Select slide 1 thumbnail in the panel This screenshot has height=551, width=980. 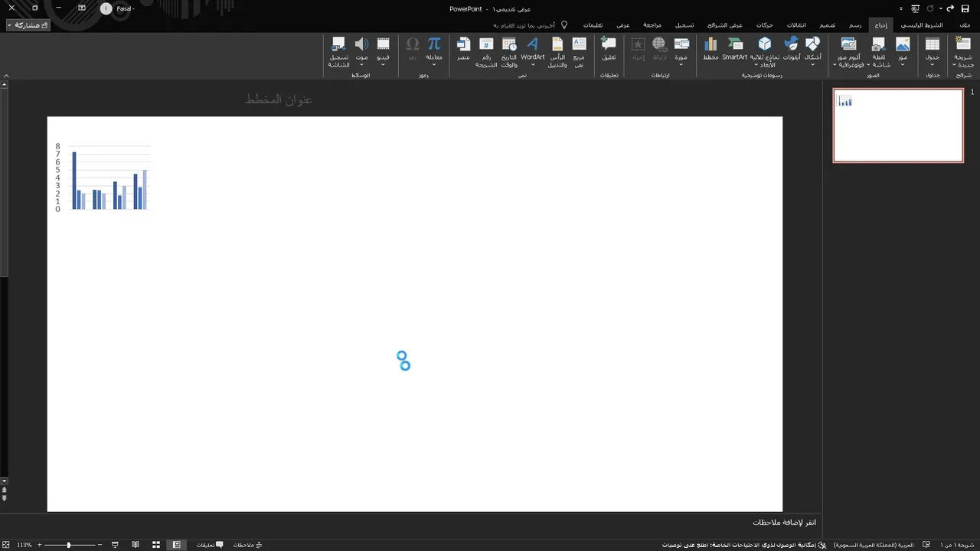pyautogui.click(x=898, y=126)
